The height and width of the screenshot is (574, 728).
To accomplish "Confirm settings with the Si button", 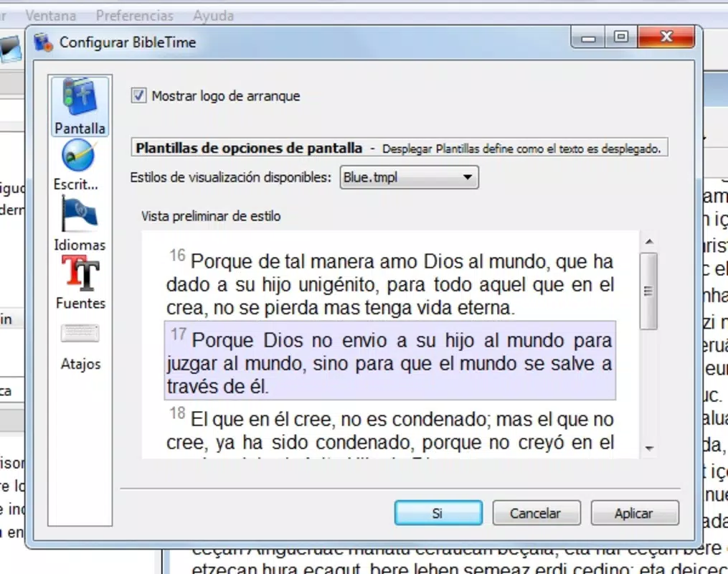I will (438, 513).
